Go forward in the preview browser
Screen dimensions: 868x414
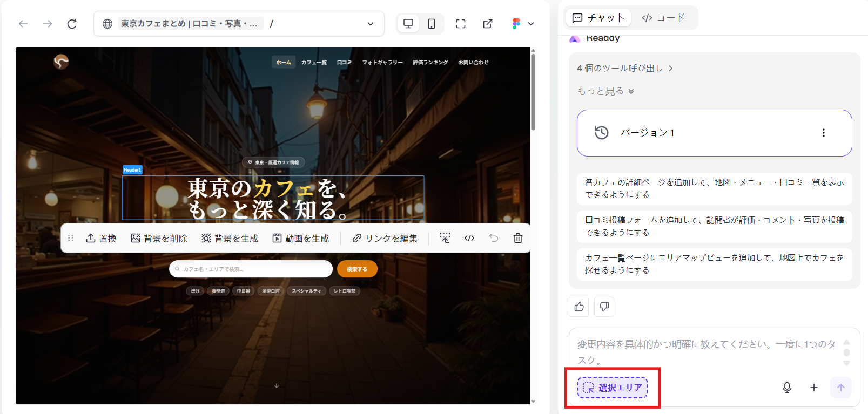pos(48,24)
